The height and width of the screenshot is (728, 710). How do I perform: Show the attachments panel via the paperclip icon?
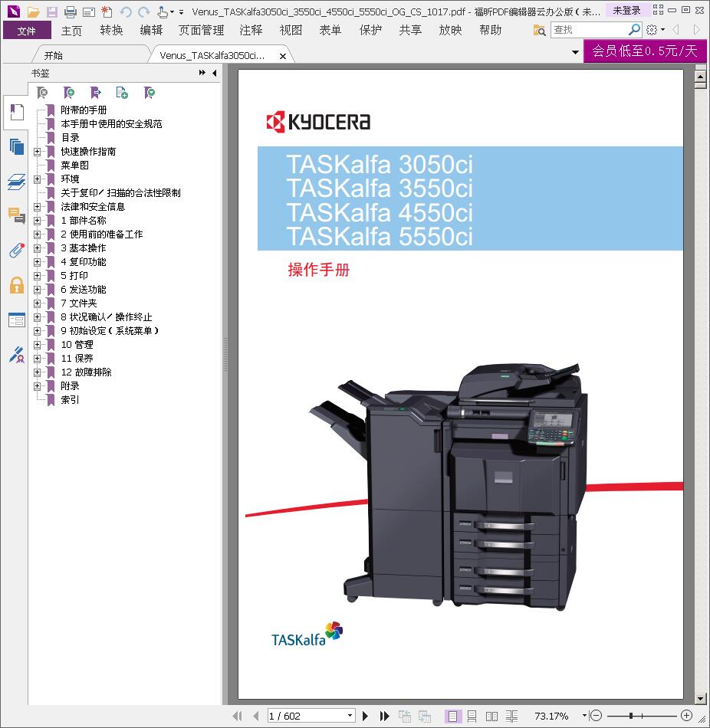point(17,251)
